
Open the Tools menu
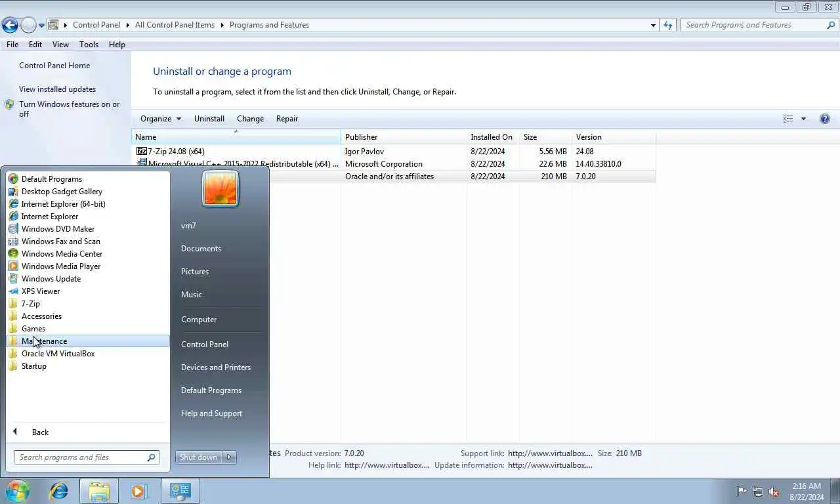89,44
